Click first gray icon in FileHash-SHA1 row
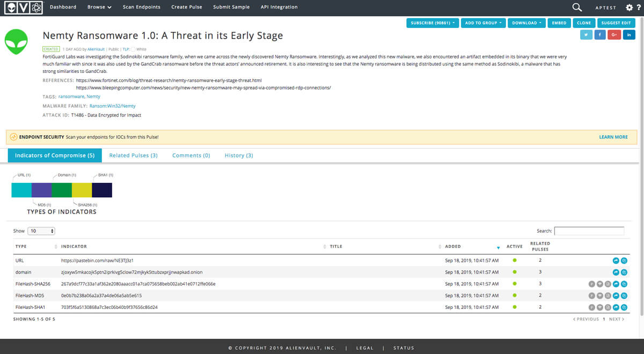This screenshot has height=354, width=644. click(592, 307)
